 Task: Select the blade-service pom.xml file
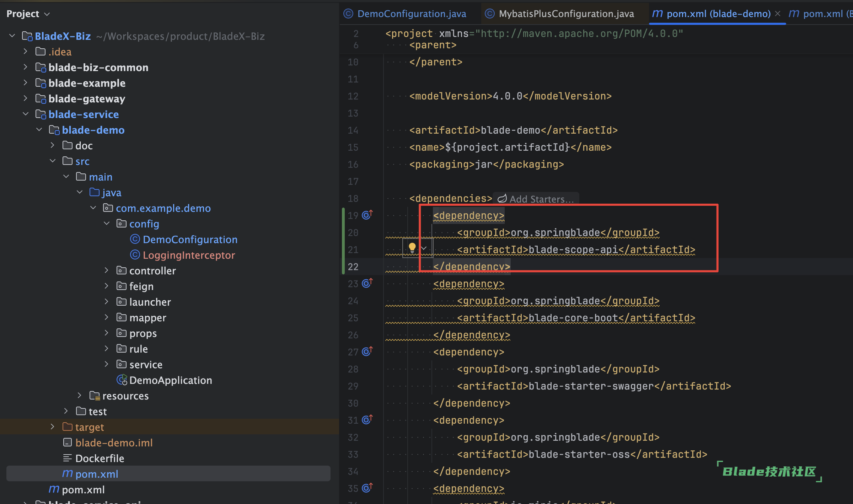[x=83, y=490]
